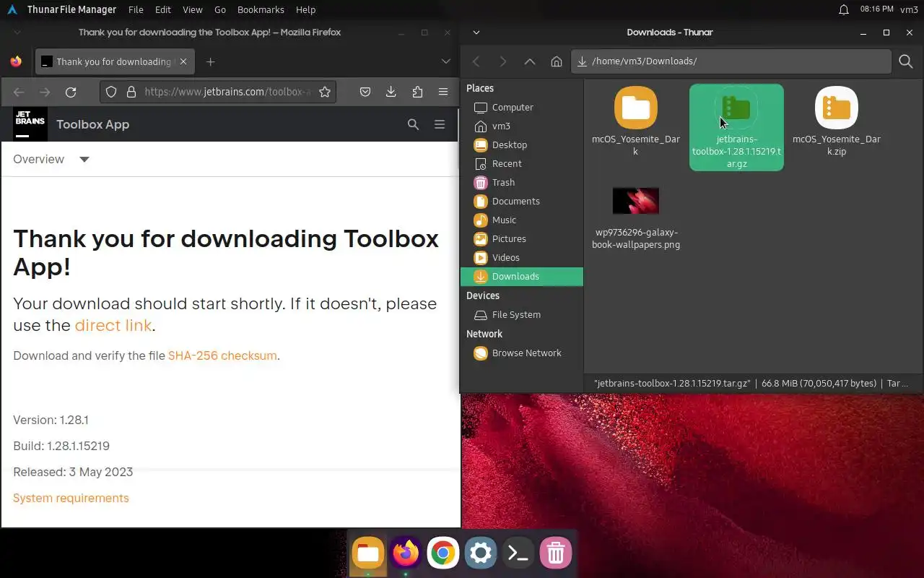924x578 pixels.
Task: Open the Bookmarks menu
Action: point(261,9)
